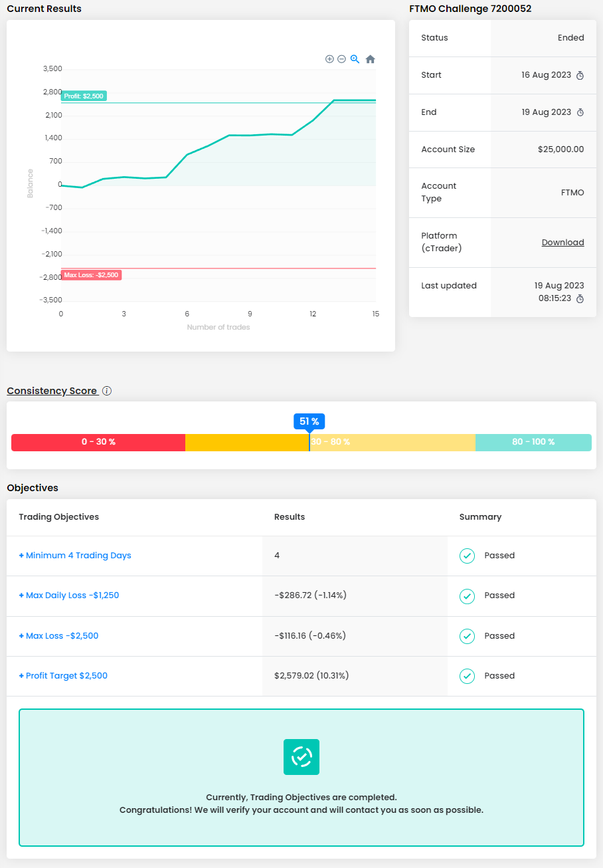Reset chart zoom with home icon
603x868 pixels.
point(371,59)
